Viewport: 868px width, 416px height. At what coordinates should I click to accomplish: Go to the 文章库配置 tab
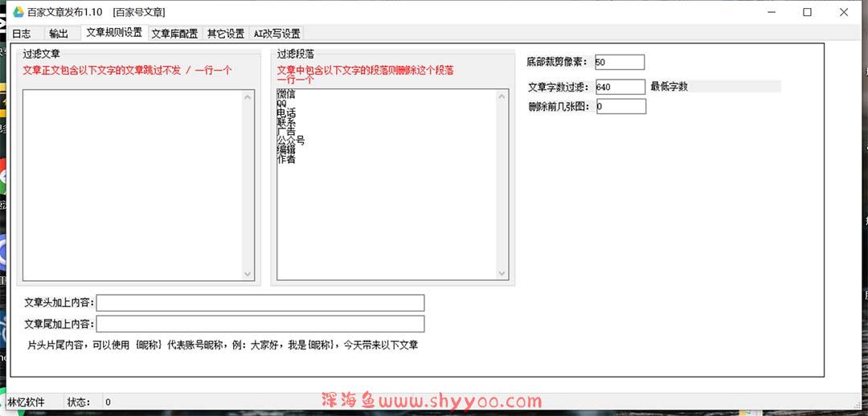click(175, 34)
